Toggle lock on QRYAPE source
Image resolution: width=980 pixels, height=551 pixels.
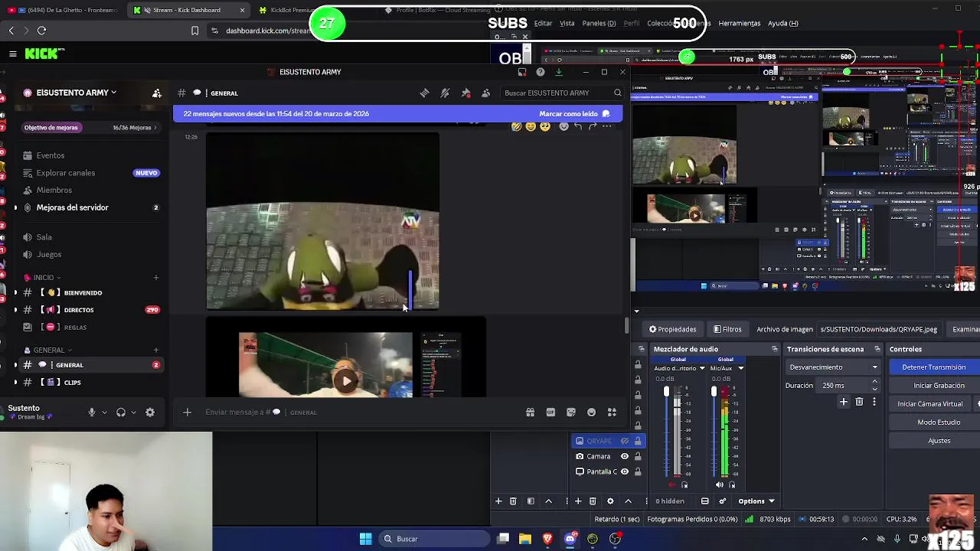(638, 441)
